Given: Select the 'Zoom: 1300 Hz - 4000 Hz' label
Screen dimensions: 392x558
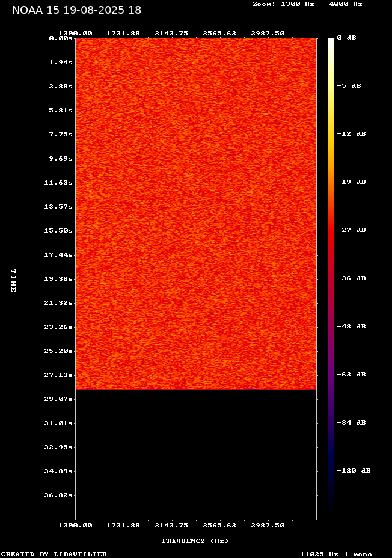Looking at the screenshot, I should (307, 4).
